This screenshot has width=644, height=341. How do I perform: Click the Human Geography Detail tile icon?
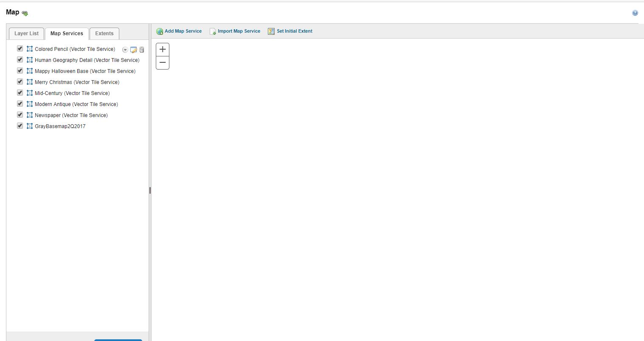tap(30, 60)
